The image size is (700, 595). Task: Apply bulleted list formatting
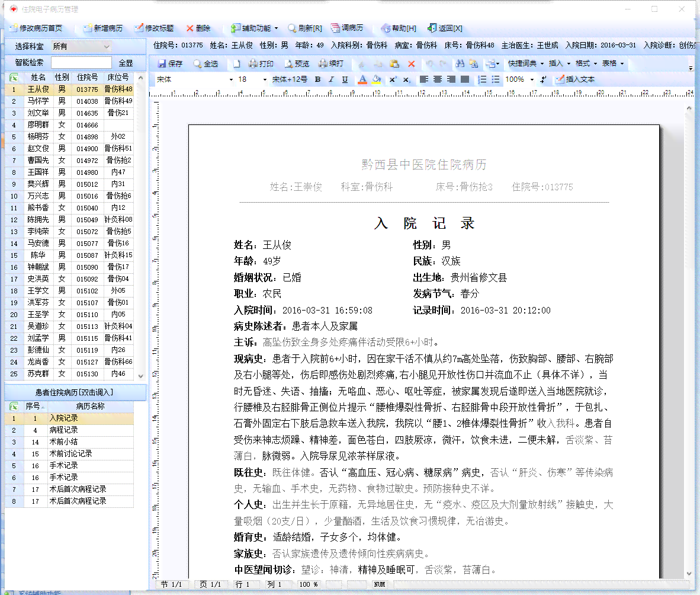click(496, 79)
